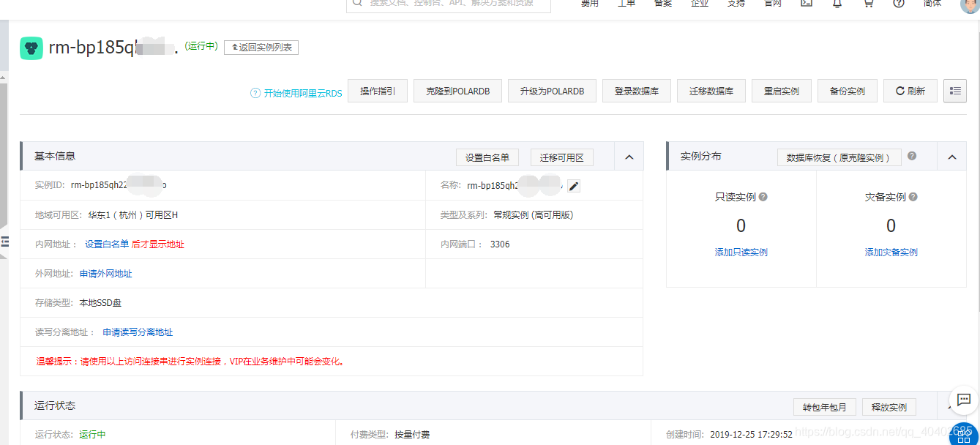Click 数据库恢复（原克隆实例） button

(839, 157)
